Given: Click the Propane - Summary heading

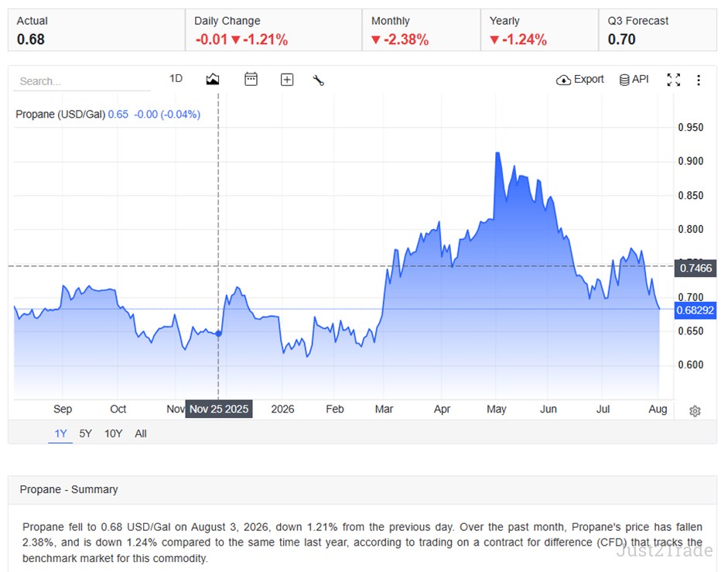Looking at the screenshot, I should coord(69,489).
